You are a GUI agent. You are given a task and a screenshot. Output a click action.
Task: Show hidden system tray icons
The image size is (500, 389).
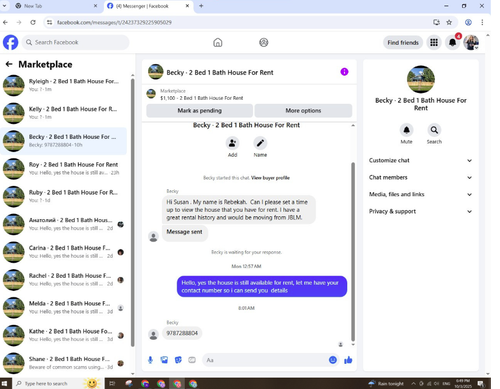click(413, 383)
